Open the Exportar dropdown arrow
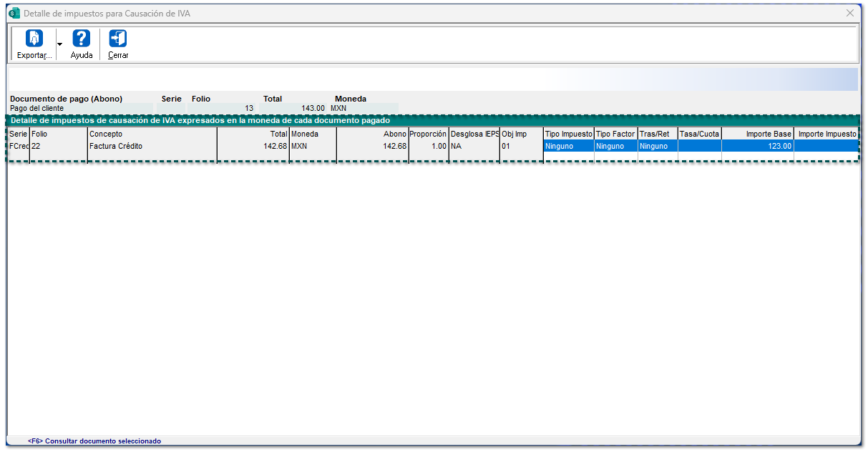 59,44
